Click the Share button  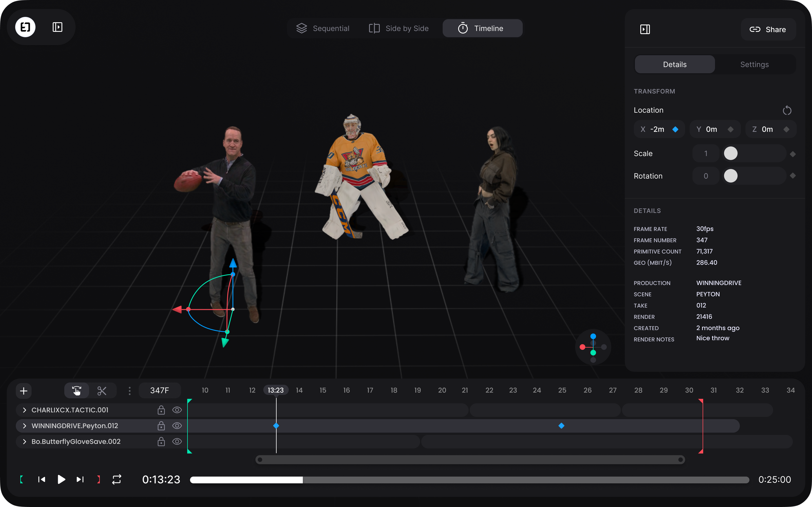coord(768,30)
